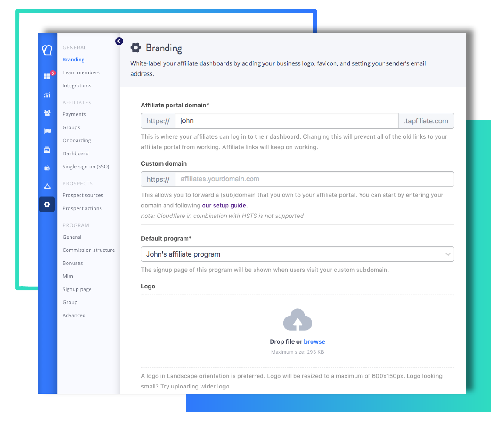Open the affiliates people icon
Image resolution: width=504 pixels, height=427 pixels.
(47, 113)
